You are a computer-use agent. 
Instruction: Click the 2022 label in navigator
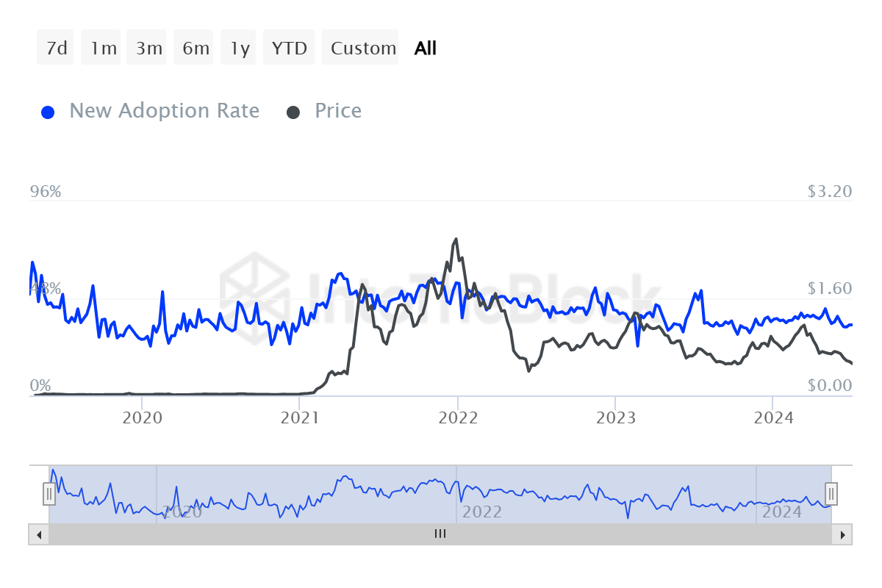pos(481,512)
